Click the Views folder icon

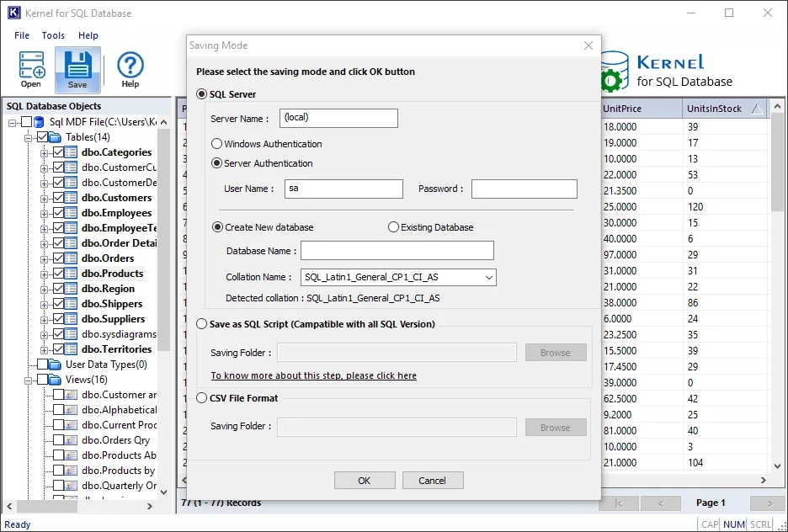click(56, 380)
